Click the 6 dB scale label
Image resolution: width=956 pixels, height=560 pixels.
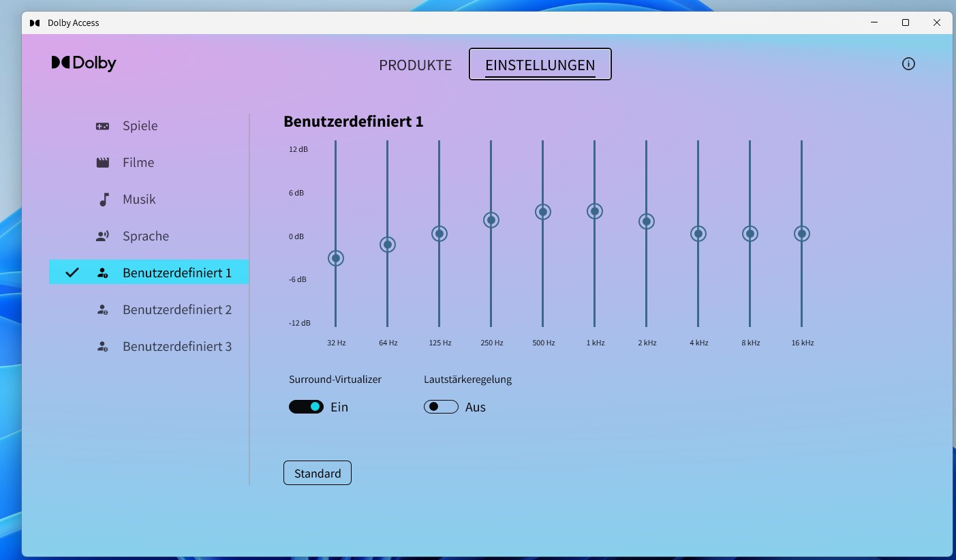tap(296, 193)
